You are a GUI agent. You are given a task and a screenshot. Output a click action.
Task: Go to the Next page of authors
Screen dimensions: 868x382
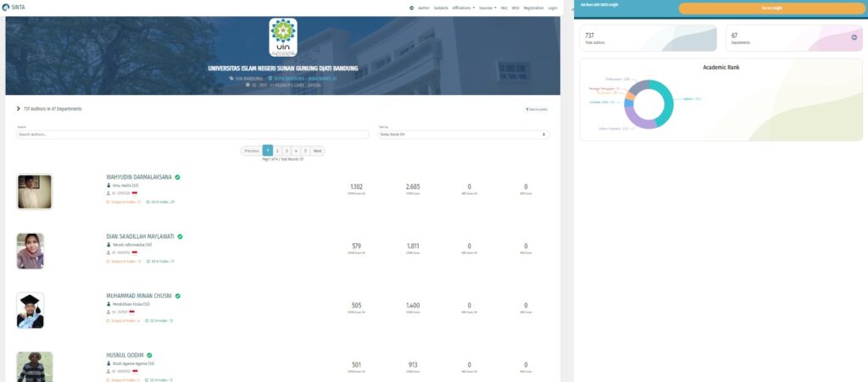pyautogui.click(x=317, y=150)
